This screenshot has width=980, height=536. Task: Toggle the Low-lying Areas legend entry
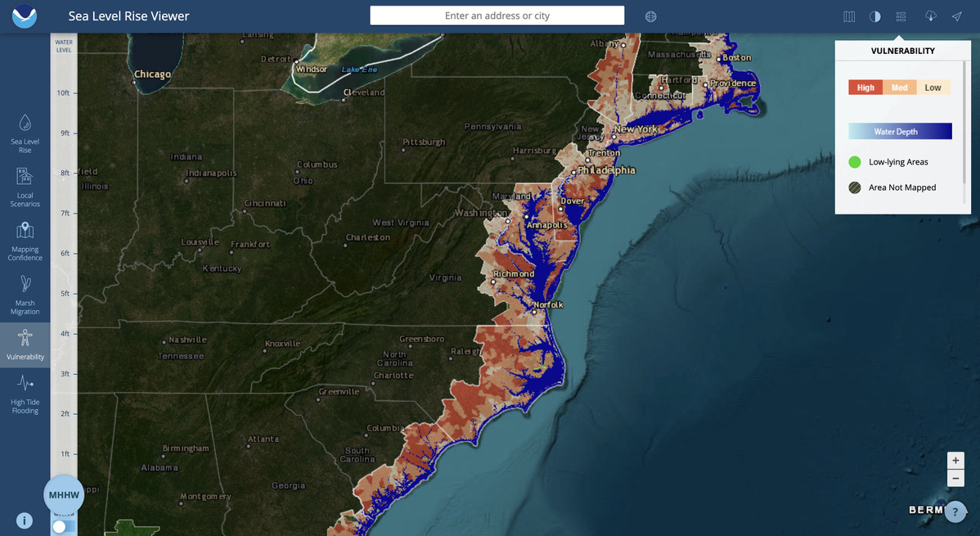pyautogui.click(x=854, y=161)
